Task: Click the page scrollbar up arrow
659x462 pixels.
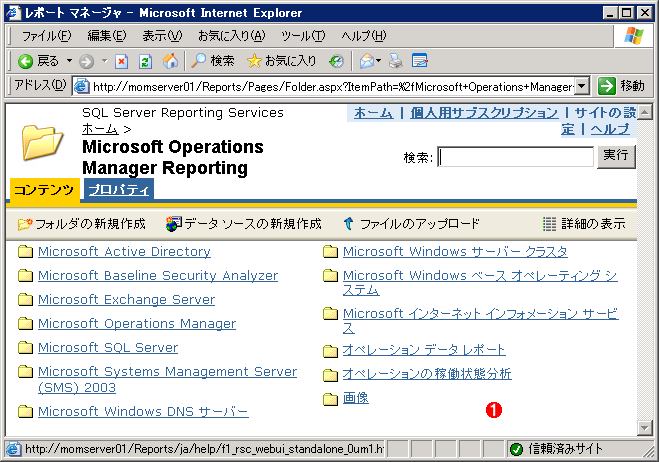Action: (x=645, y=112)
